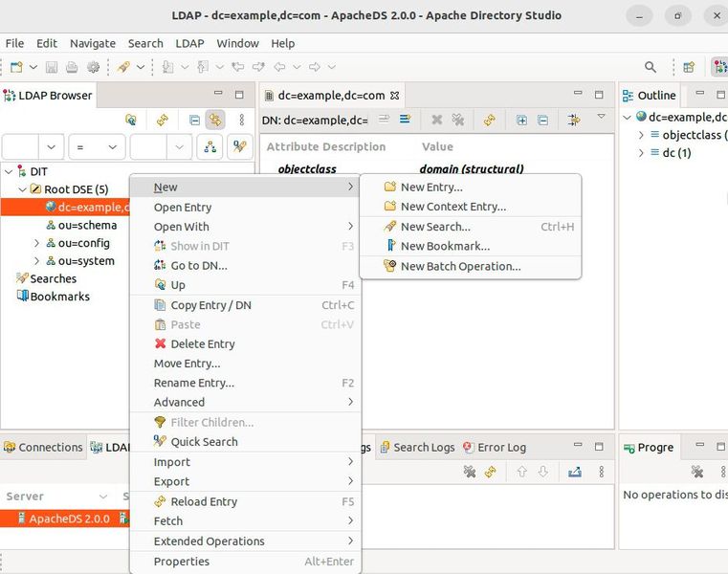Open the LDAP menu

click(x=189, y=44)
